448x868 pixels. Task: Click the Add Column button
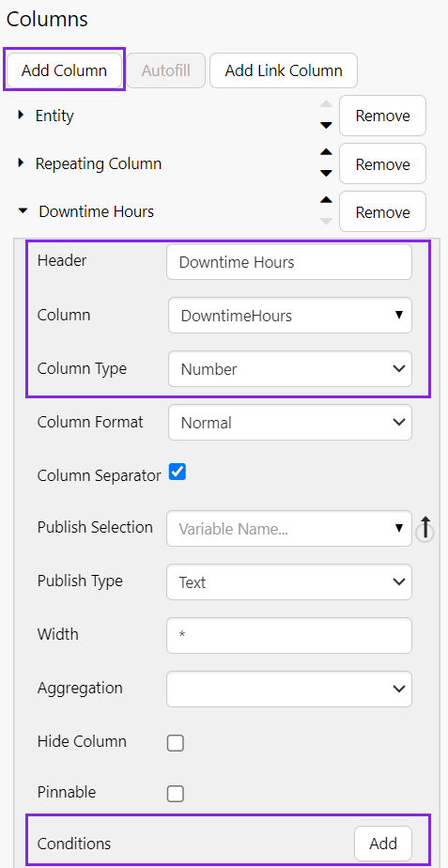coord(64,70)
